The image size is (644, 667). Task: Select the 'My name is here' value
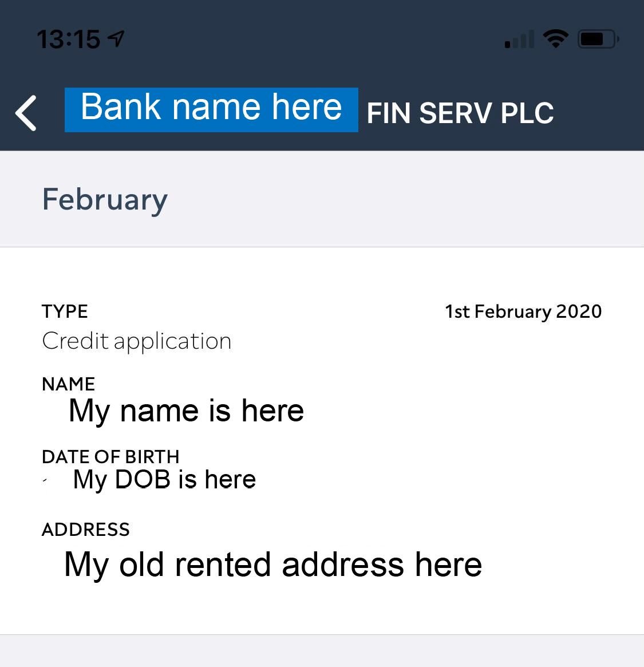click(x=186, y=411)
